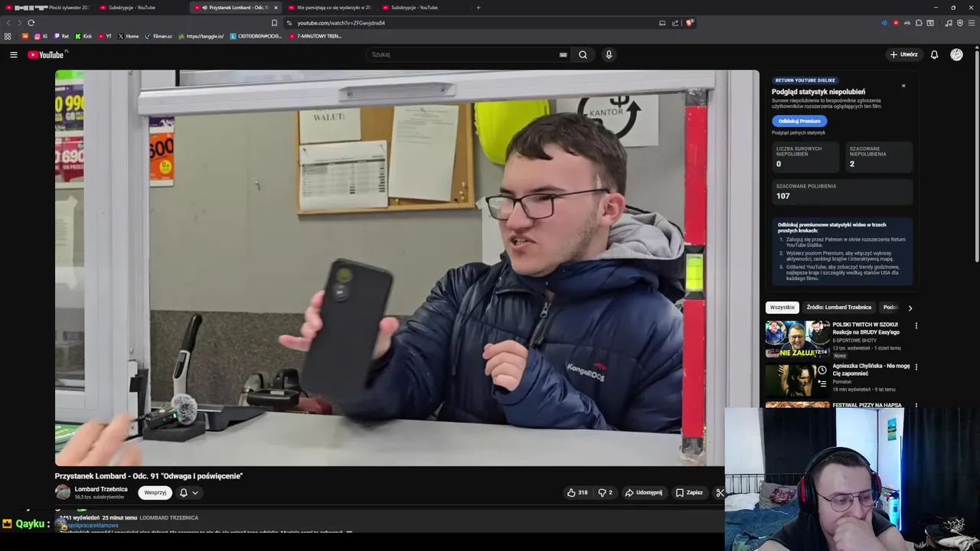
Task: Open browser extensions puzzle icon
Action: 919,23
